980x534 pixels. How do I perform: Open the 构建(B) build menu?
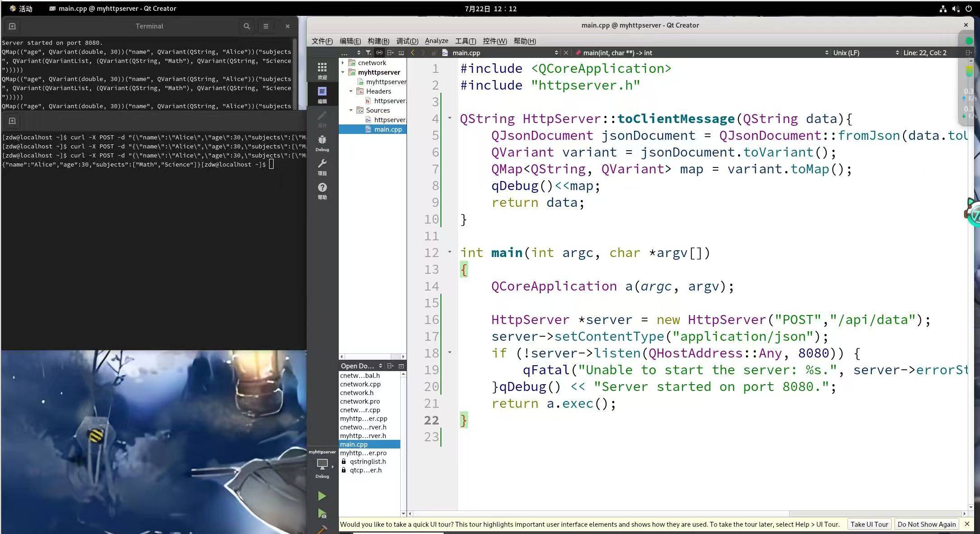point(378,41)
